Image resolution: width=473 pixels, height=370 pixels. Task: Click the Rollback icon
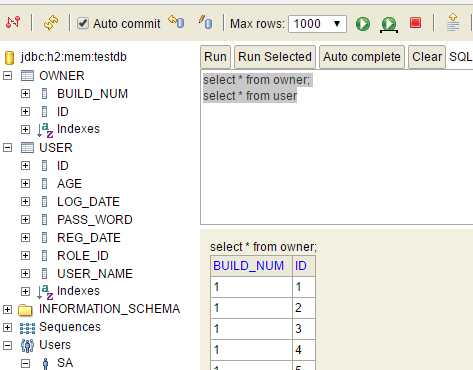point(176,22)
